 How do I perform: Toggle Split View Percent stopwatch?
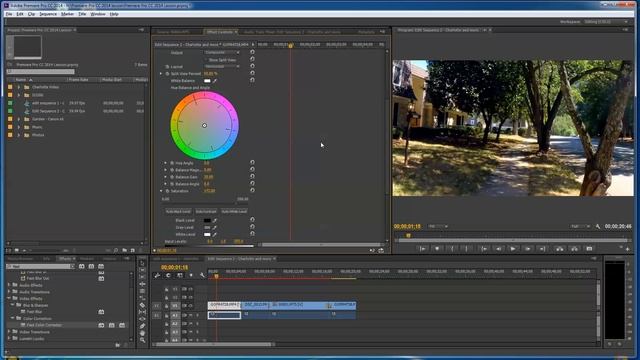tap(167, 74)
